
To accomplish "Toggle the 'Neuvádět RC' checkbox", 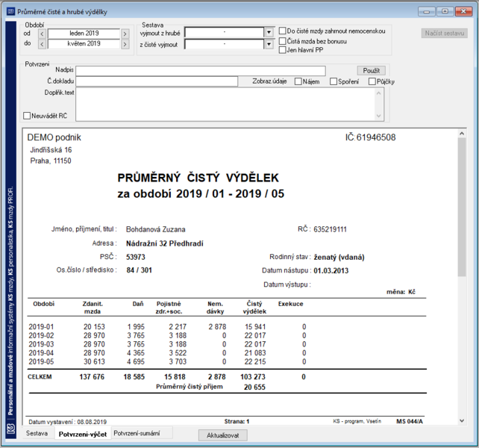I will (x=27, y=116).
